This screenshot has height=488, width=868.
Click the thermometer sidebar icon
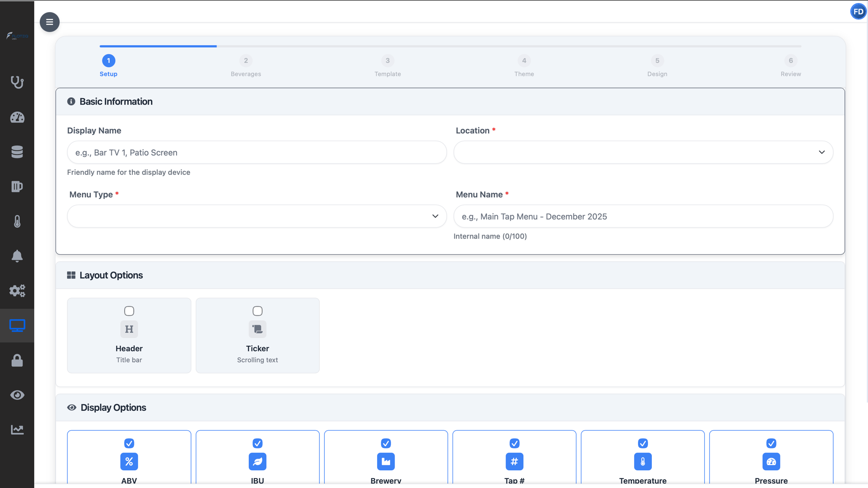tap(17, 221)
